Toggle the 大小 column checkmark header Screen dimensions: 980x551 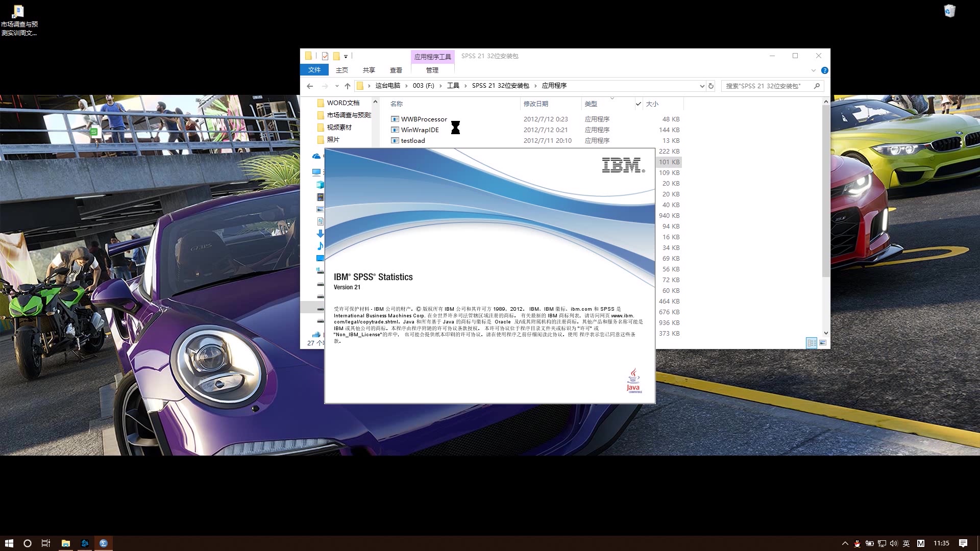(639, 104)
